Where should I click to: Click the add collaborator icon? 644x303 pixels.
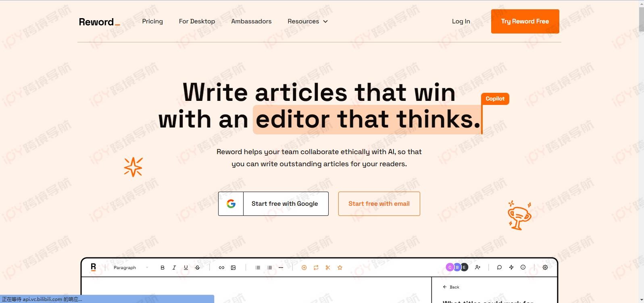478,267
